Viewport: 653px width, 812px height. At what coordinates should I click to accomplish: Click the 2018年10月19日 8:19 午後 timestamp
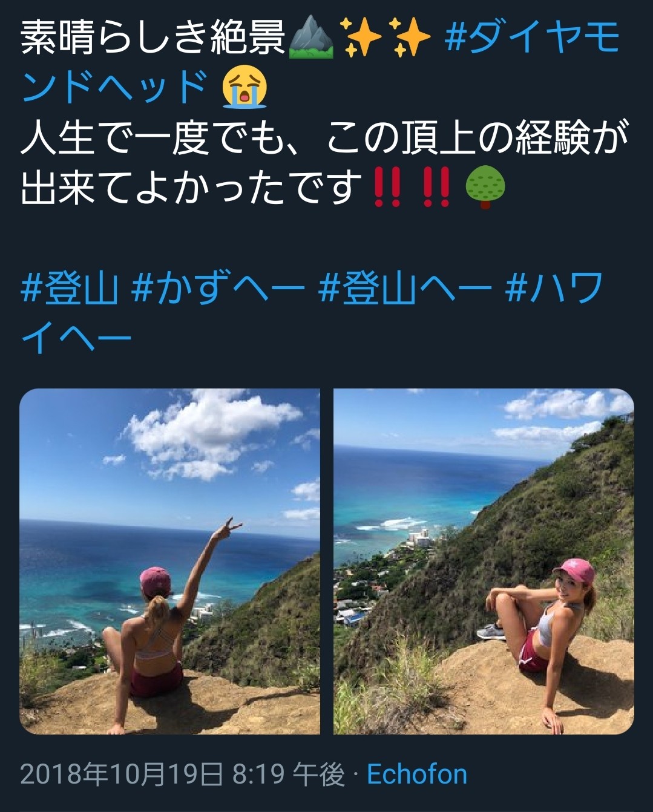point(183,774)
